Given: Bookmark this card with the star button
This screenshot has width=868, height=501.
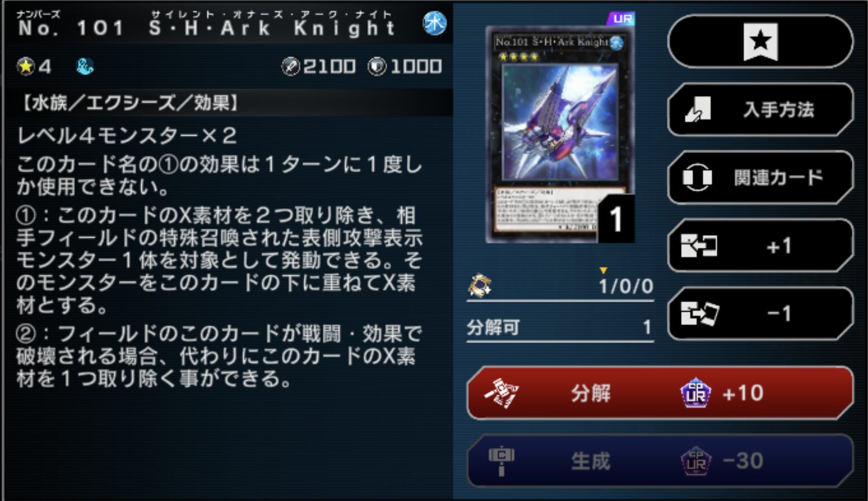Looking at the screenshot, I should coord(760,41).
